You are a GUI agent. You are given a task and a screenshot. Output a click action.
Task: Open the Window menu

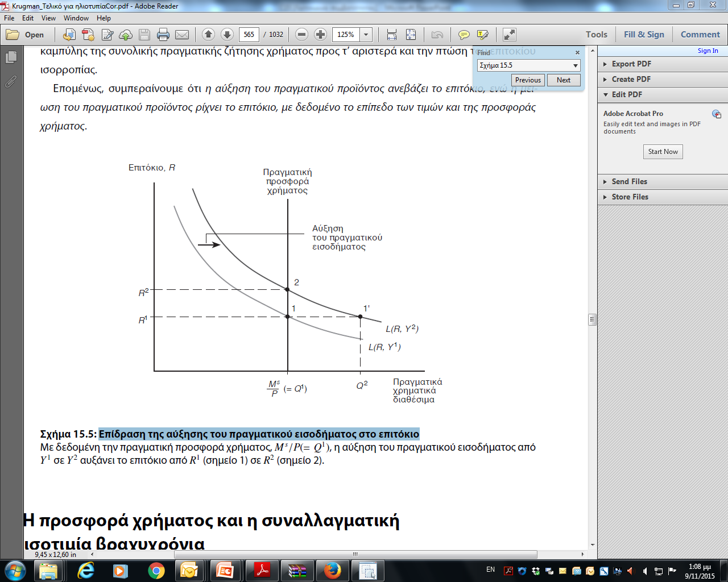76,18
